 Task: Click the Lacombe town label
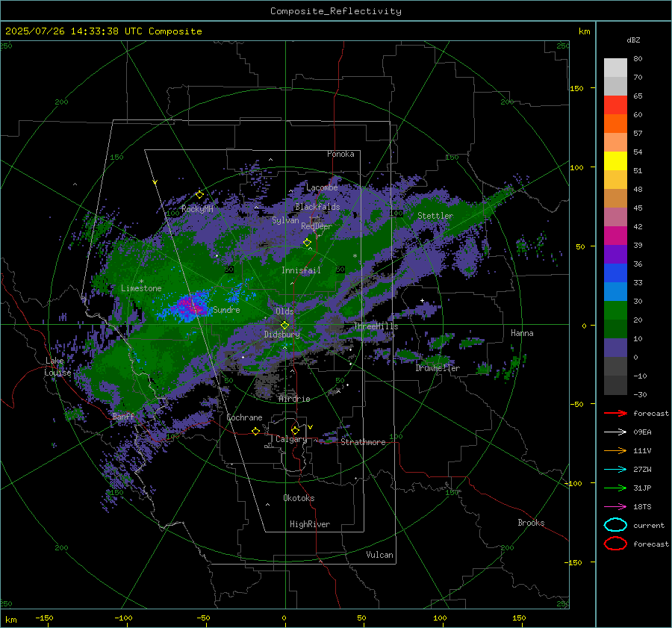pyautogui.click(x=322, y=187)
